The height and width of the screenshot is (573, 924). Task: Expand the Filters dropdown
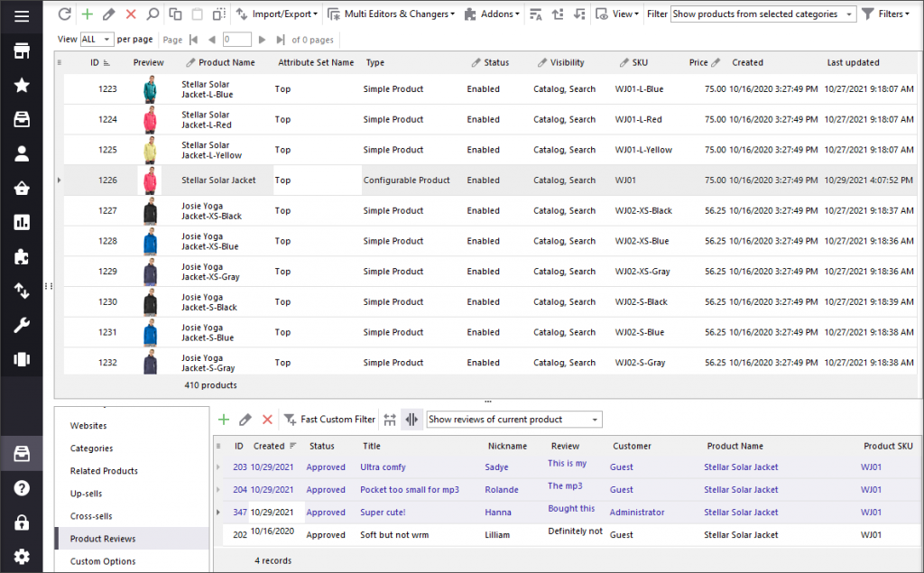886,14
